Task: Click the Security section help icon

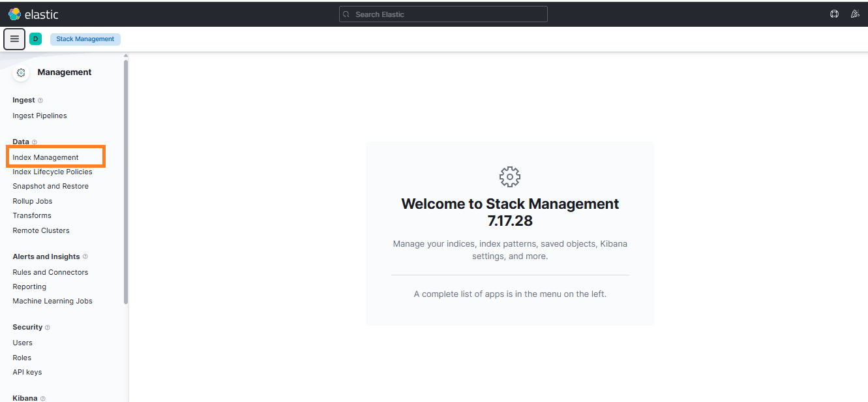Action: pos(48,328)
